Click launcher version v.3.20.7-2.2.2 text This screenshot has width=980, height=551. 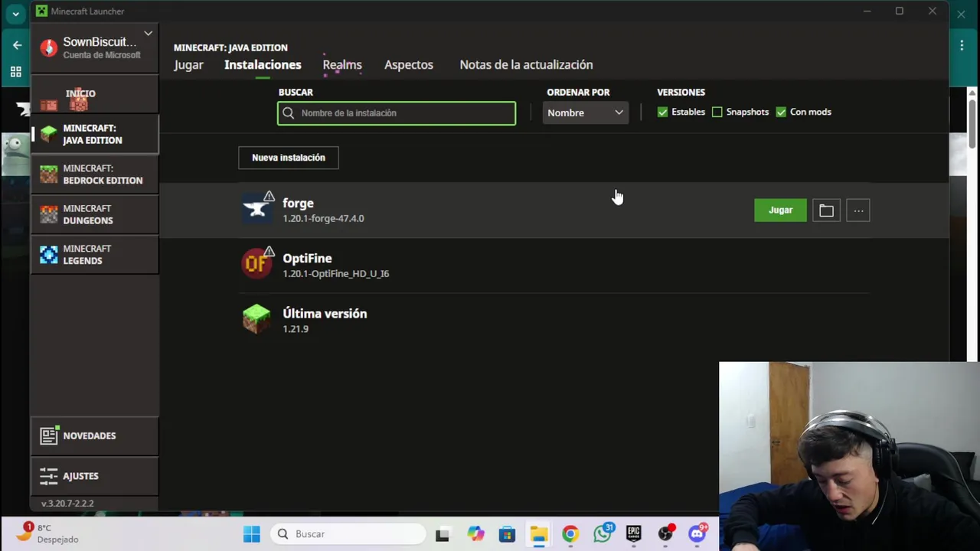pos(67,504)
